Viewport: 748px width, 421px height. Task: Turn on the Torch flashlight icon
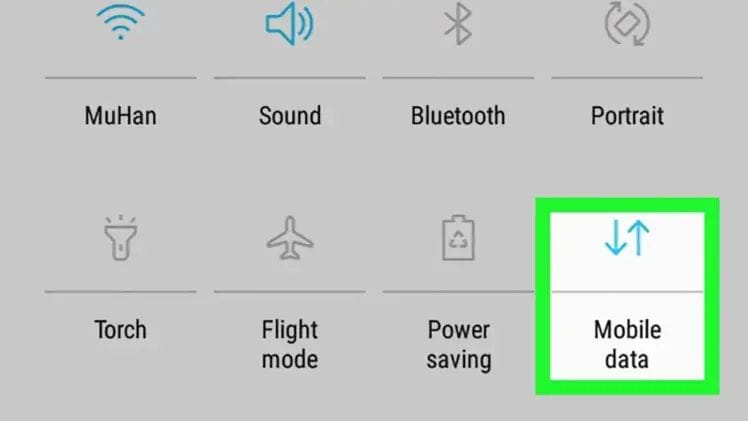point(121,237)
